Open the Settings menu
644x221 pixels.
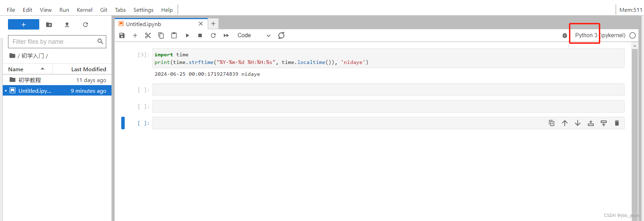pos(143,10)
